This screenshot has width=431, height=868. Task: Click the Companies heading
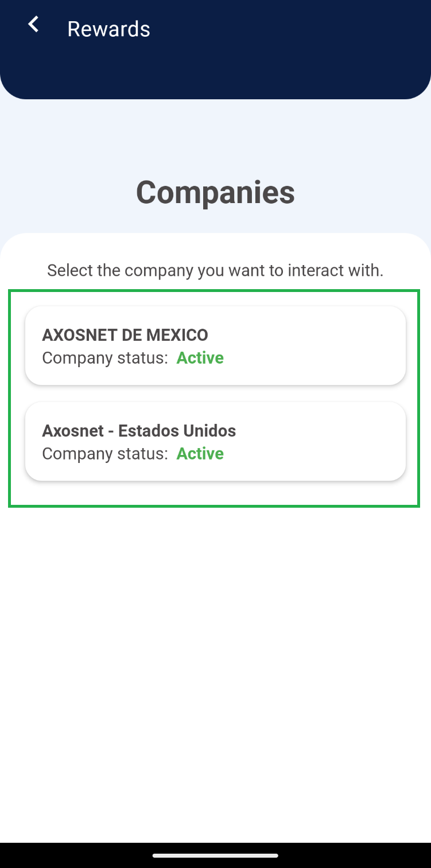[x=215, y=192]
